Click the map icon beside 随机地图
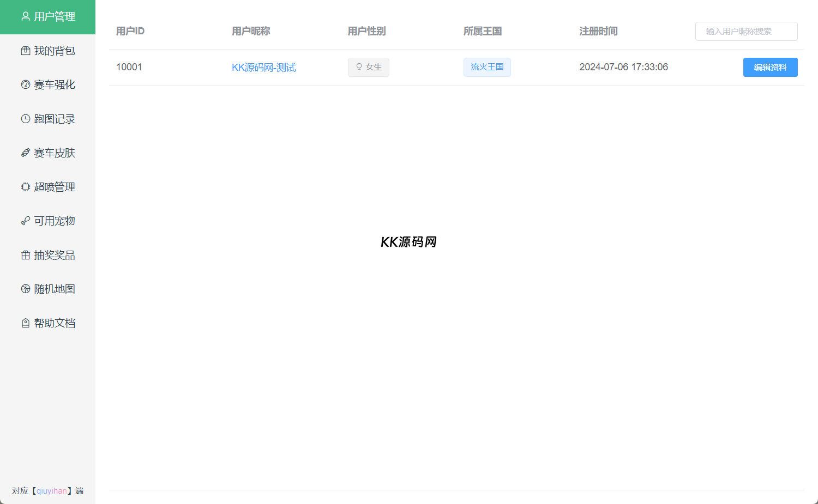This screenshot has width=818, height=504. (x=26, y=289)
